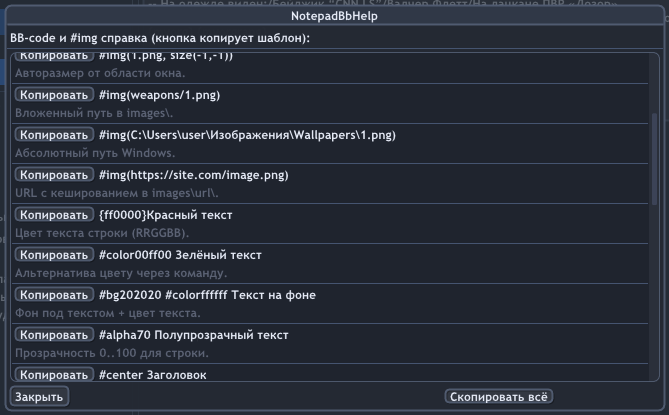
Task: Click the 'Прозрачность 0..100 для строки.' description
Action: click(111, 353)
